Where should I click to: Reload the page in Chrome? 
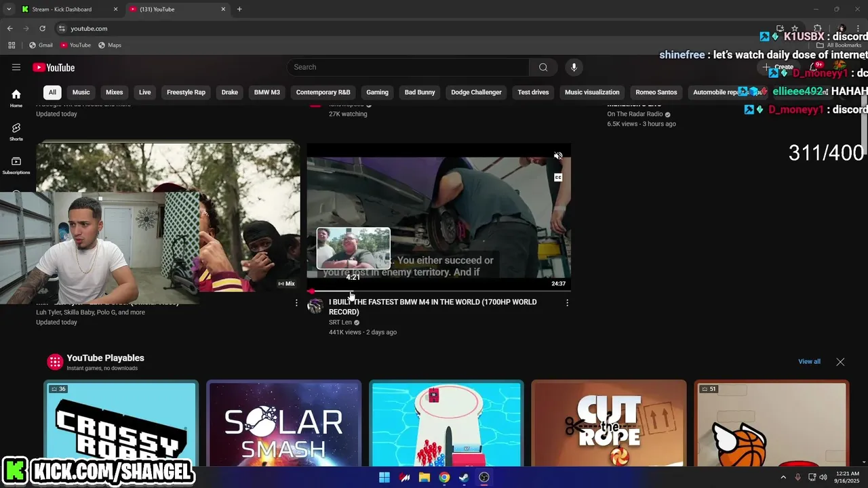(x=42, y=28)
